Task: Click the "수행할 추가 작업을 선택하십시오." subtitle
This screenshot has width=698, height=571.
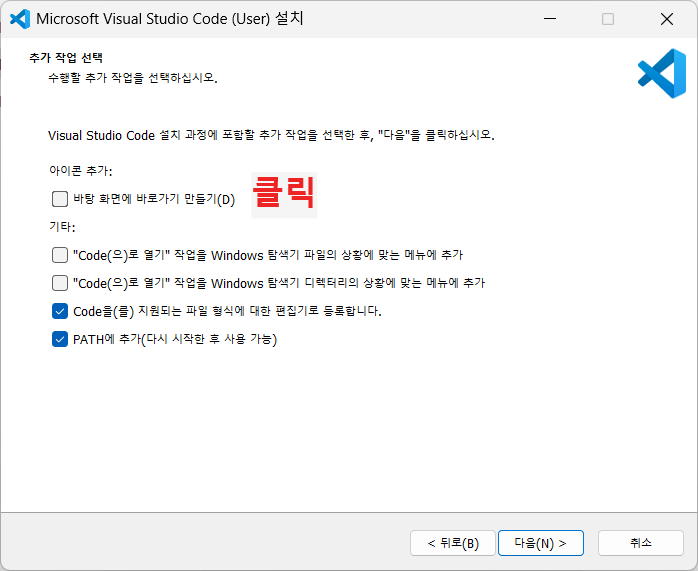Action: (x=133, y=78)
